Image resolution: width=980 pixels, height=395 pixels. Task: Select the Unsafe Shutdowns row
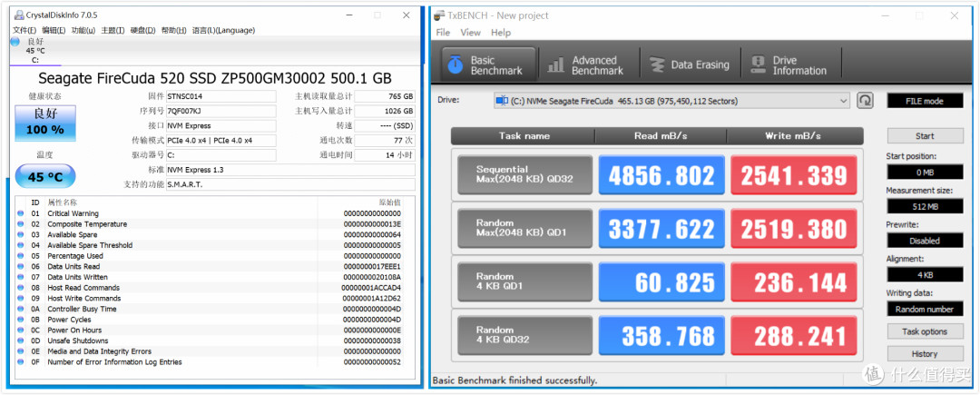click(209, 341)
